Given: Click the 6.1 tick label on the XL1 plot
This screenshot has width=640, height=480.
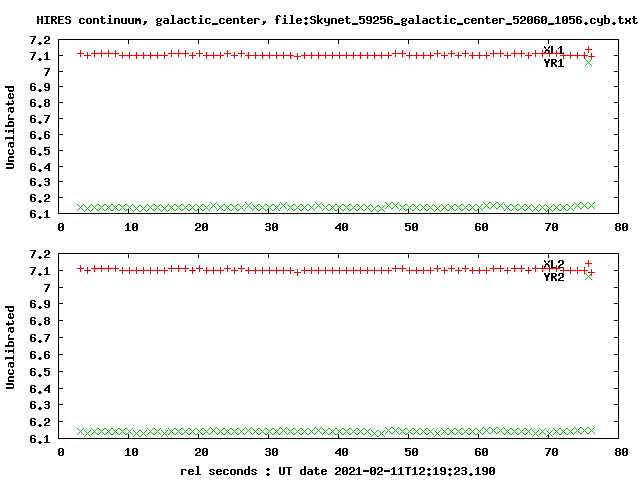Looking at the screenshot, I should 40,213.
